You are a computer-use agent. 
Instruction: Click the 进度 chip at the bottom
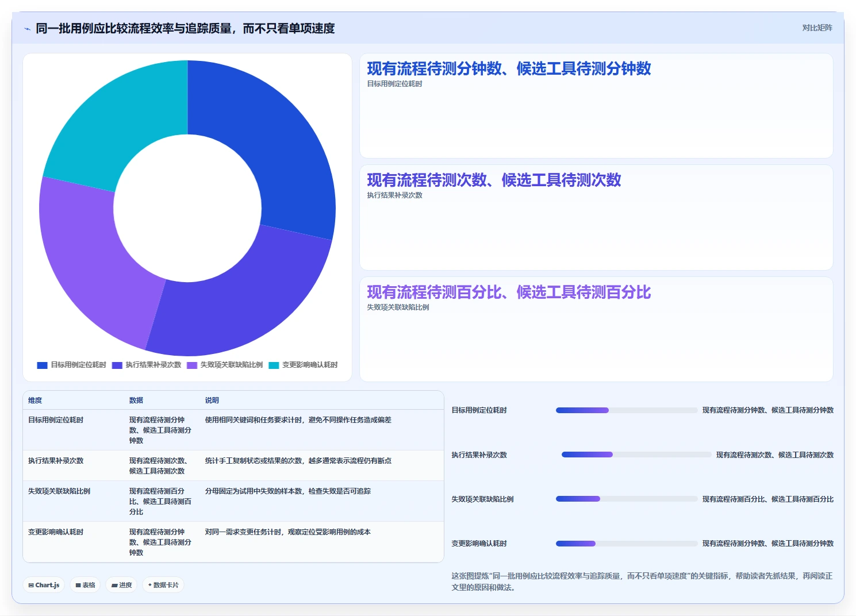(x=121, y=585)
